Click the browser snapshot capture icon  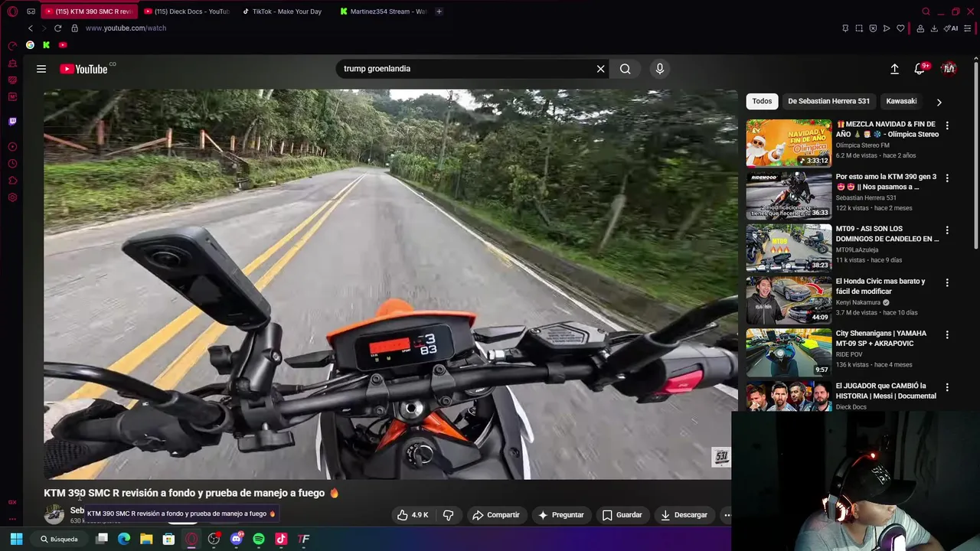click(859, 28)
